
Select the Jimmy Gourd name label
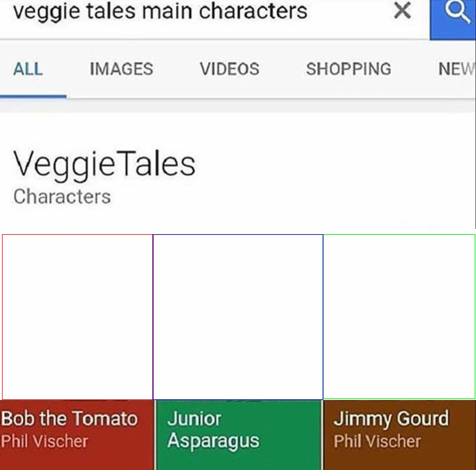pyautogui.click(x=391, y=419)
